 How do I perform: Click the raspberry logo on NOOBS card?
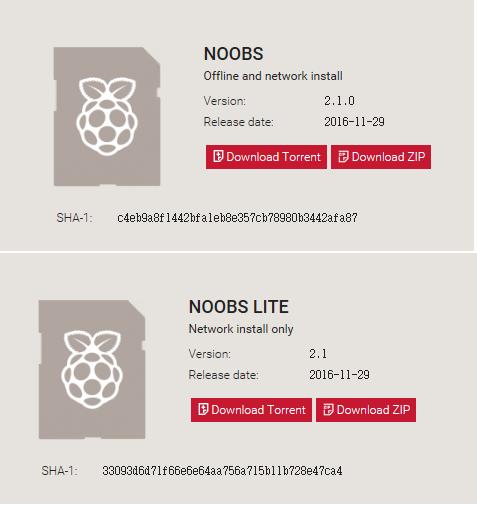pos(107,116)
